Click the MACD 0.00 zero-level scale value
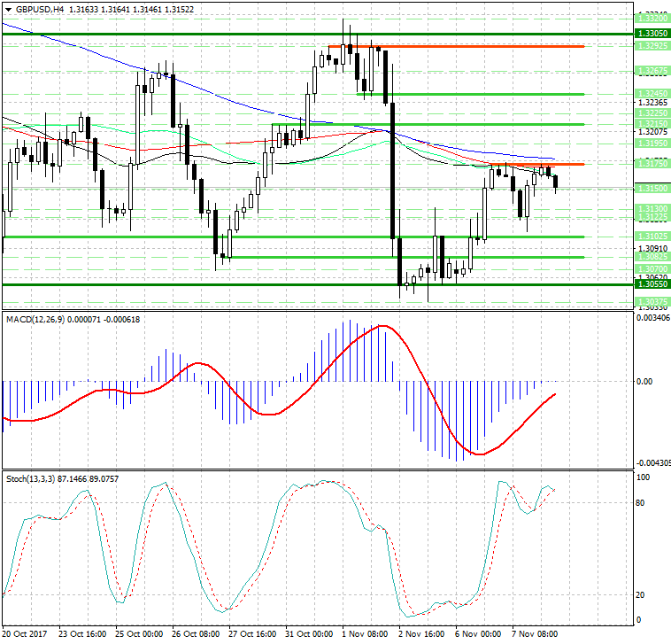This screenshot has width=671, height=644. (x=645, y=382)
